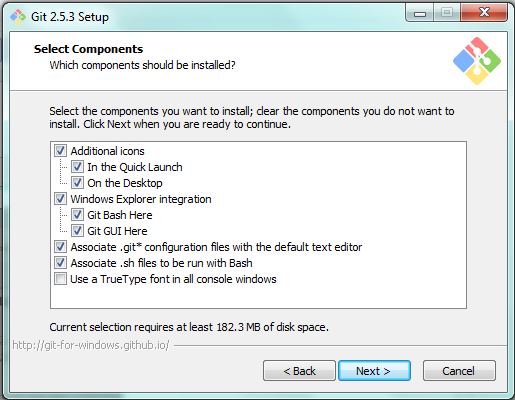Continue with the Next > button
Image resolution: width=515 pixels, height=400 pixels.
click(x=374, y=371)
